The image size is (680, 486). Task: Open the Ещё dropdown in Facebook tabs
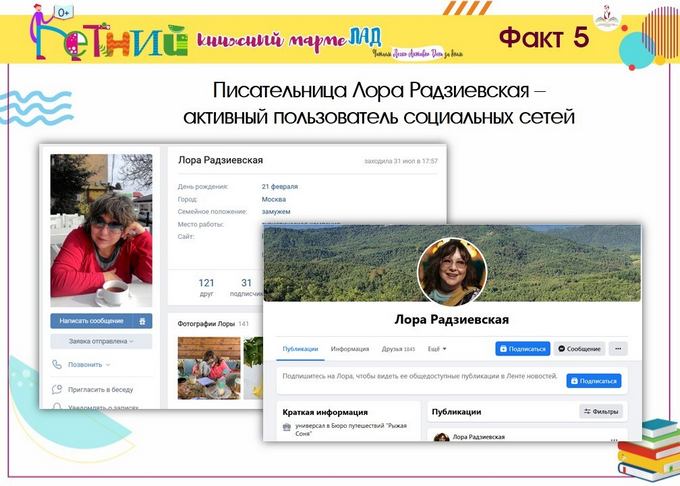(437, 349)
